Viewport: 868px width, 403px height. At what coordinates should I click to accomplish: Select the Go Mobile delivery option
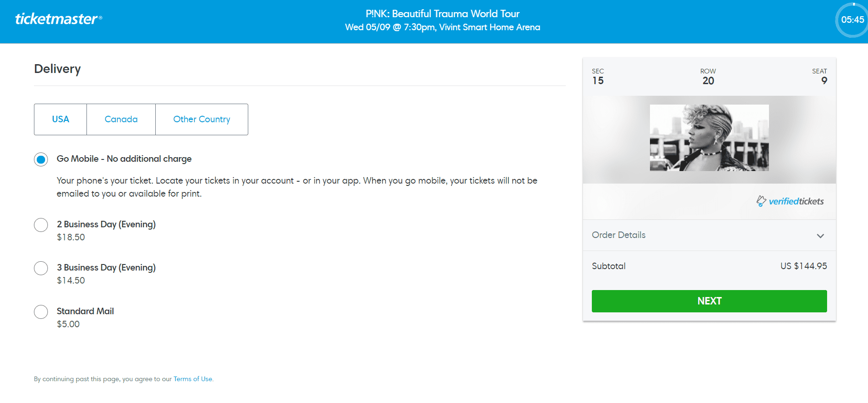[x=41, y=159]
